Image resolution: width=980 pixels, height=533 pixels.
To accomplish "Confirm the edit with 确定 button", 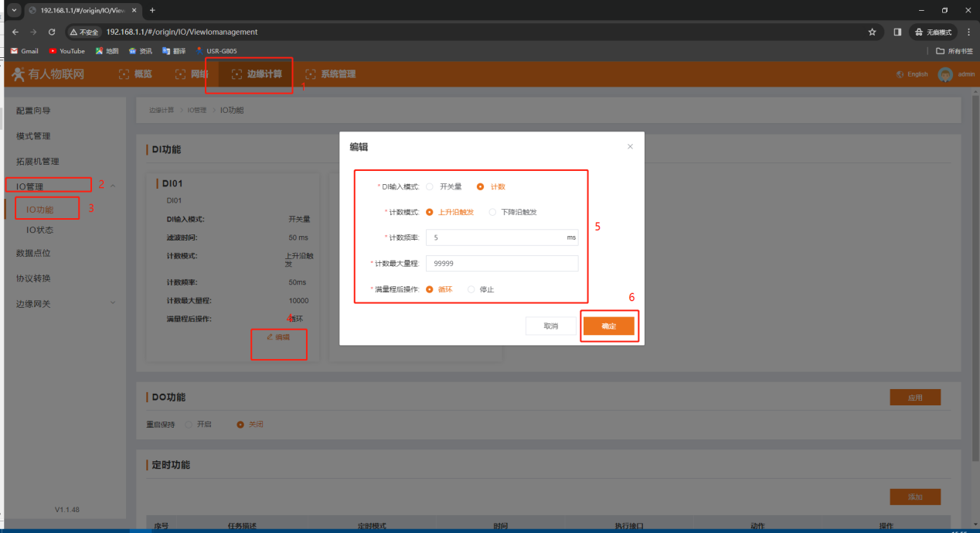I will point(608,326).
